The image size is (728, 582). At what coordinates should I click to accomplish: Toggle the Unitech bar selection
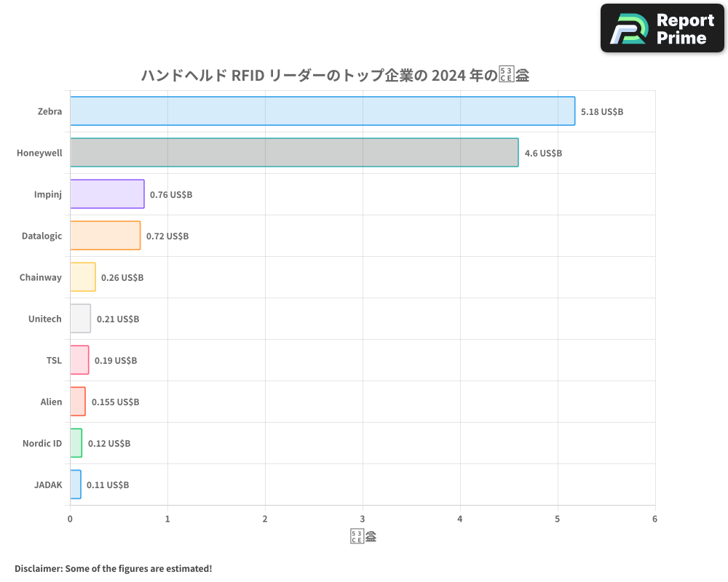pyautogui.click(x=79, y=319)
